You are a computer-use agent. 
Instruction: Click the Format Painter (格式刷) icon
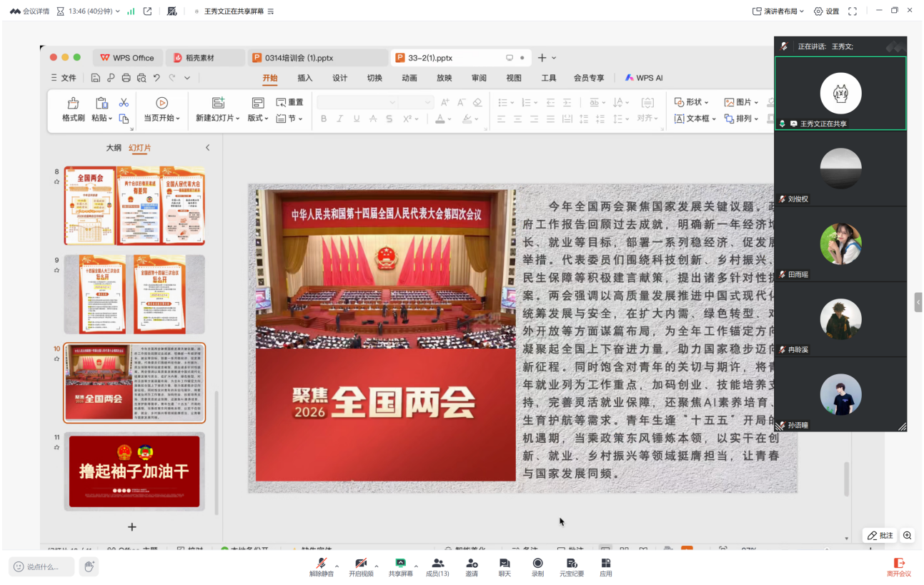(73, 104)
